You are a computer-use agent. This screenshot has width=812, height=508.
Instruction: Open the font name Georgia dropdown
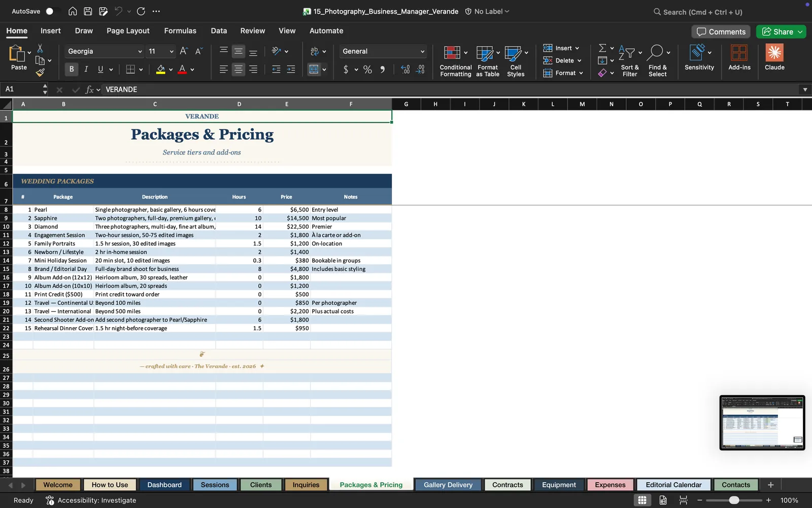(140, 51)
